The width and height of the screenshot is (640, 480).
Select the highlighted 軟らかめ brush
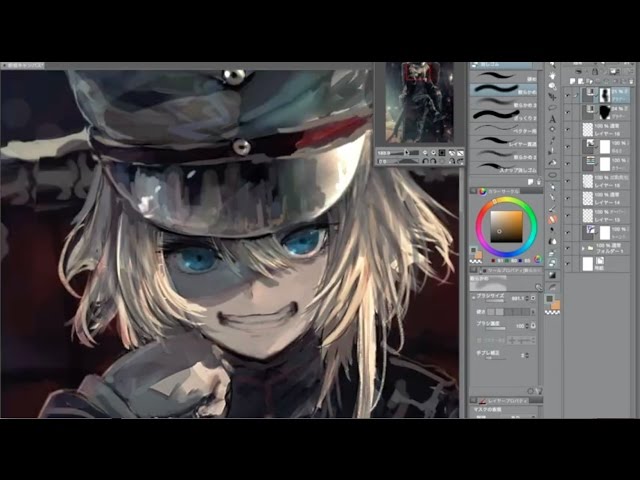503,89
